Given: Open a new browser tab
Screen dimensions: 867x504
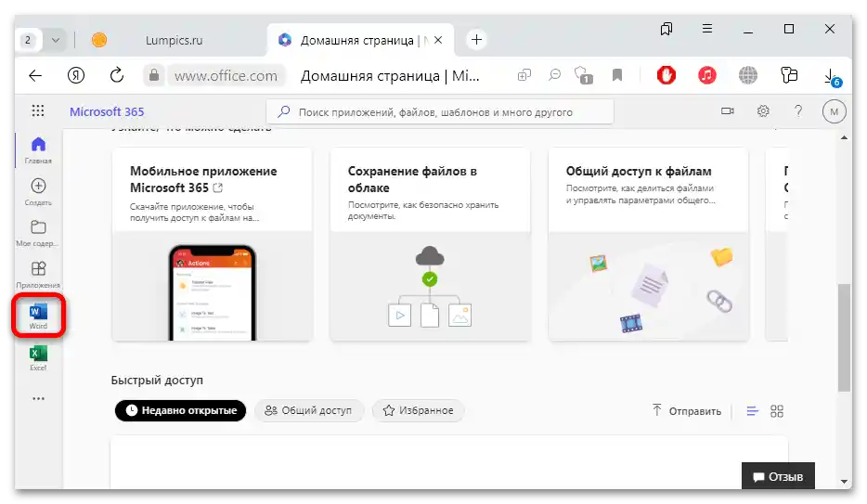Looking at the screenshot, I should (x=476, y=39).
